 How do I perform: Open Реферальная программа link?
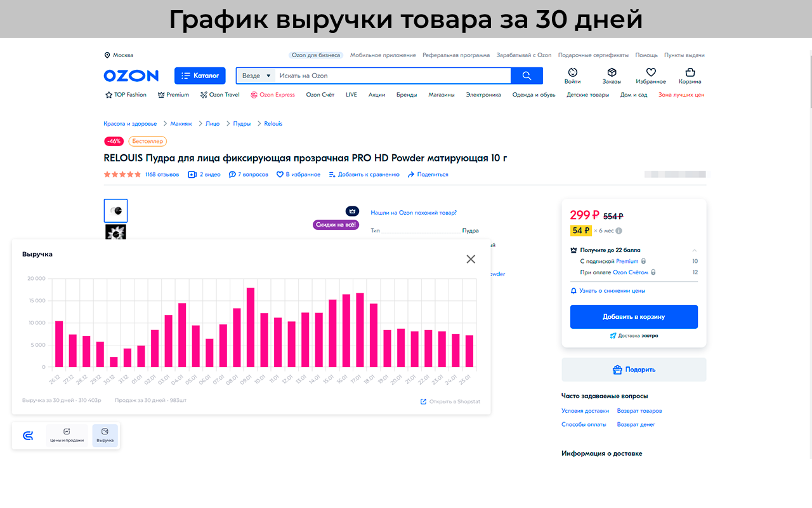pyautogui.click(x=456, y=55)
